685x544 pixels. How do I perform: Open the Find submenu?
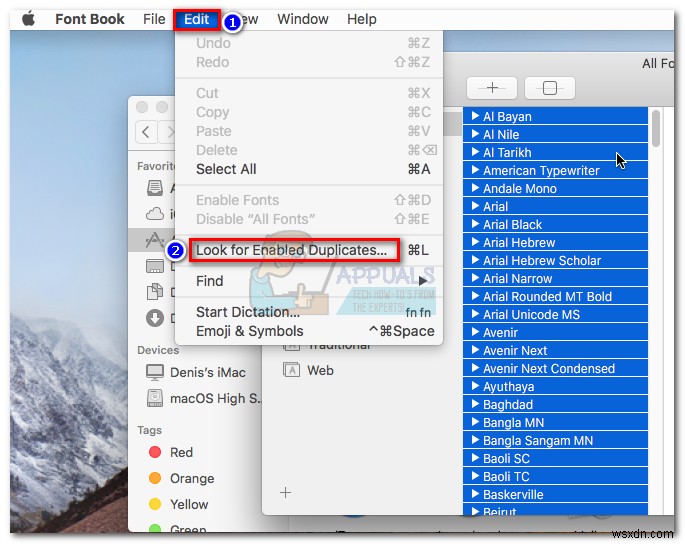[x=309, y=281]
